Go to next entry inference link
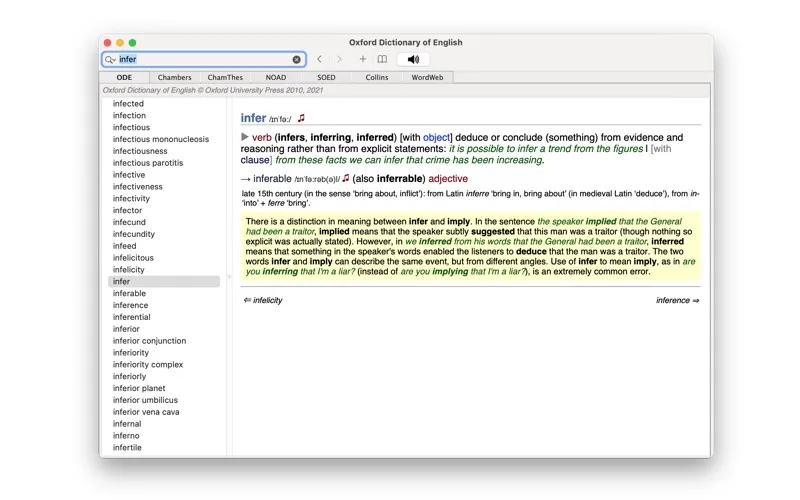 pos(678,300)
